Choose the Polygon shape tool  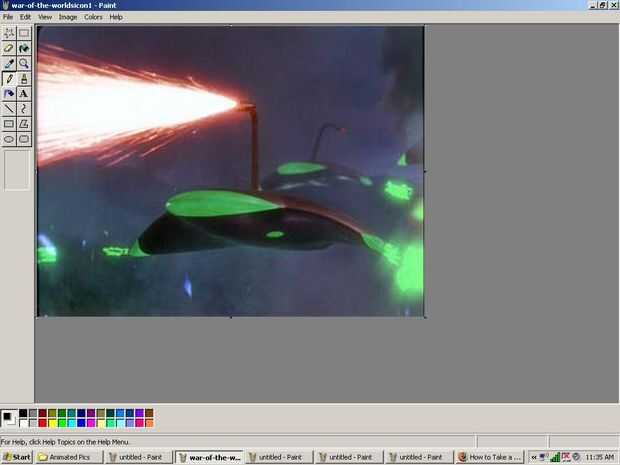tap(24, 124)
